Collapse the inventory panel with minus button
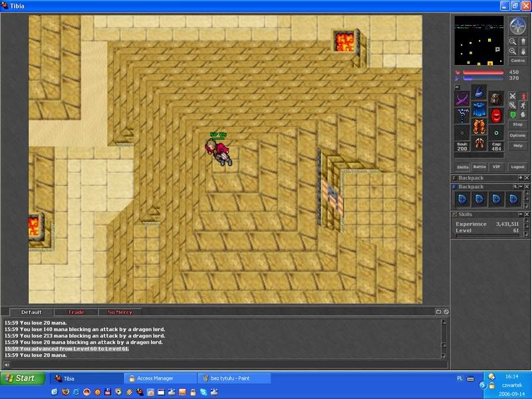532x399 pixels. pos(457,87)
